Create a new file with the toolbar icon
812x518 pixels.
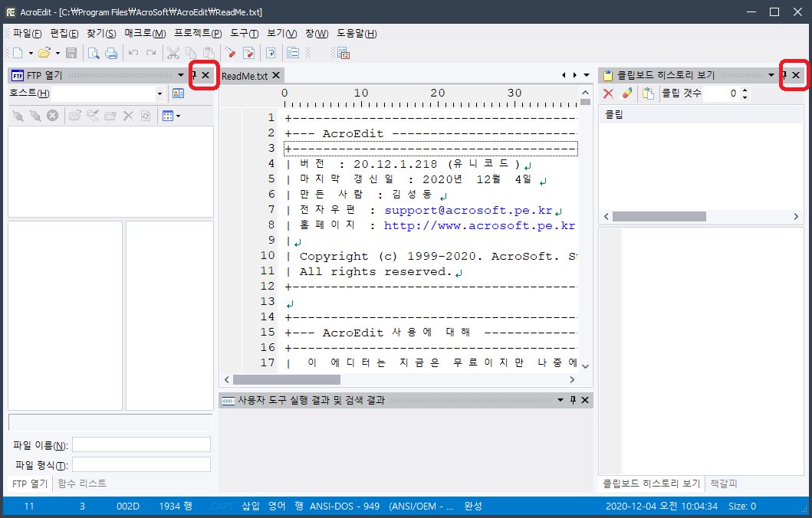18,53
